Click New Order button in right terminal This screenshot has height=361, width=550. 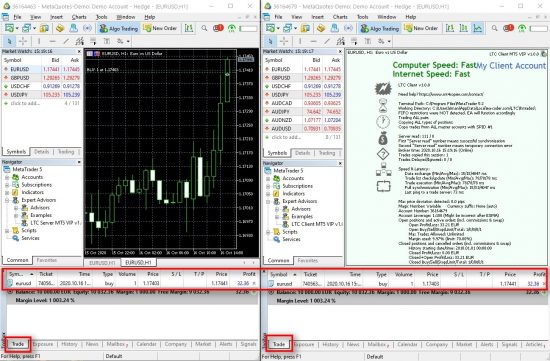click(x=421, y=28)
